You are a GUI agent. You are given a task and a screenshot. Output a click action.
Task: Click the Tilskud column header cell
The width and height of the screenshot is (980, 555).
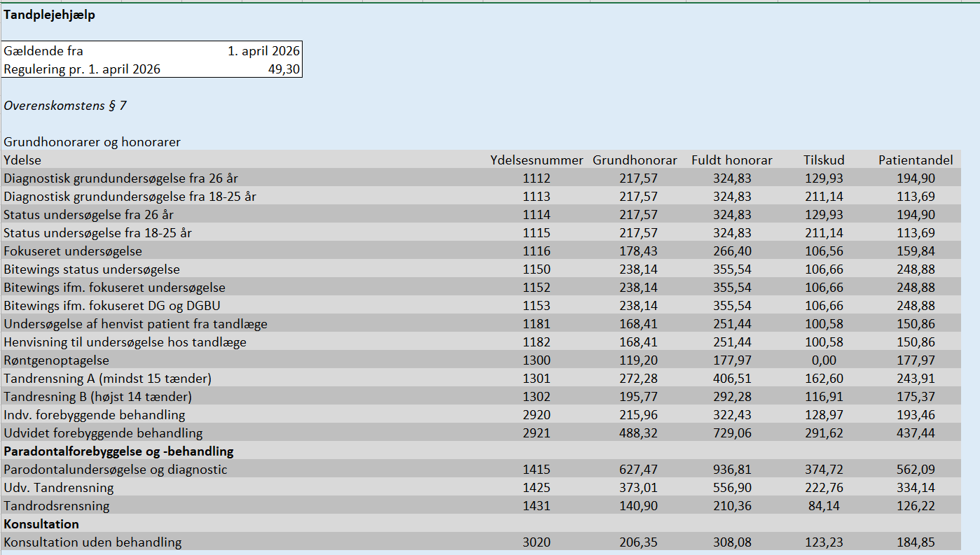click(824, 160)
